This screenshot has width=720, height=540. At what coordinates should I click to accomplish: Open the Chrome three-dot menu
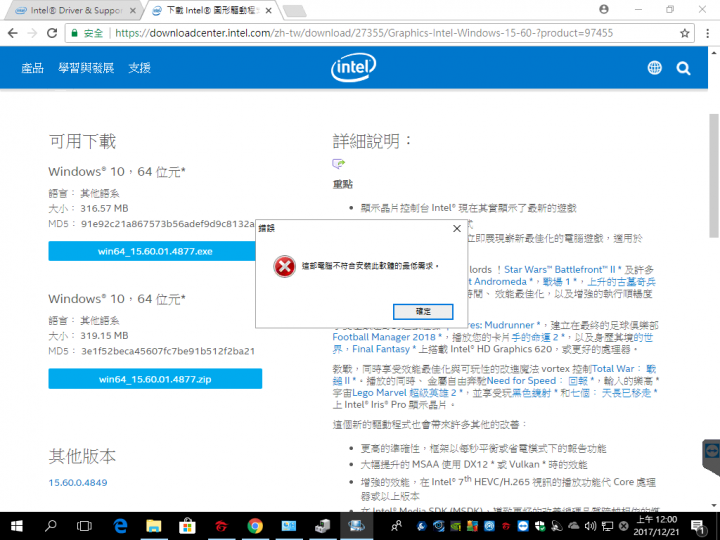(708, 33)
